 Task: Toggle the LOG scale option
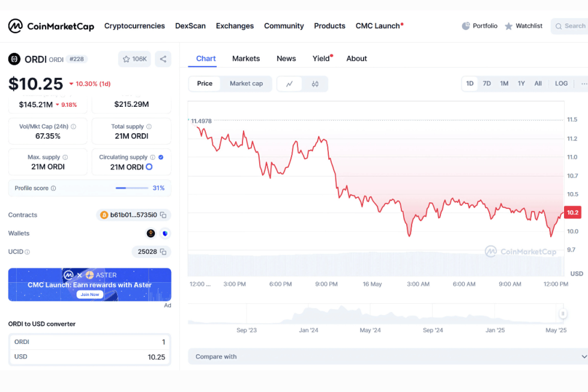pyautogui.click(x=561, y=83)
